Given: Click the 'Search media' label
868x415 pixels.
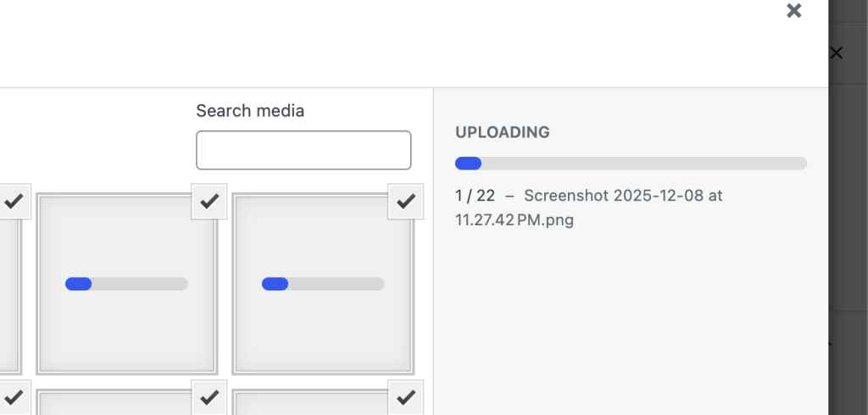Looking at the screenshot, I should 250,111.
